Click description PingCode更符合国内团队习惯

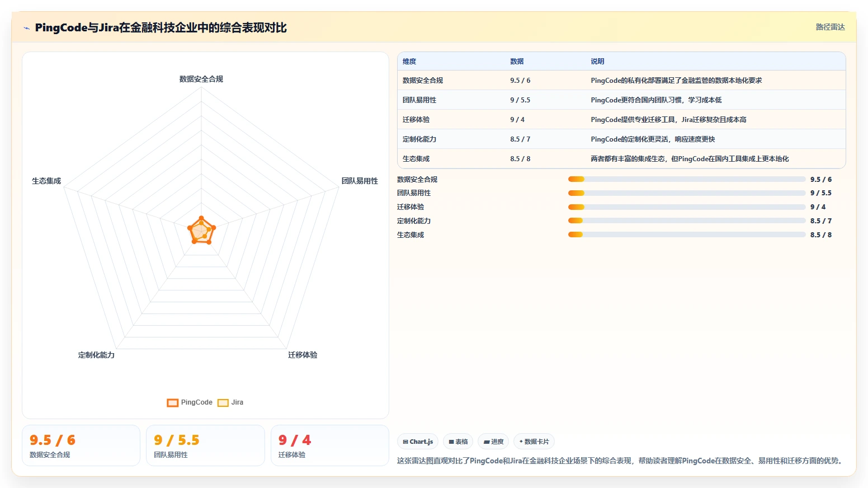pos(656,100)
